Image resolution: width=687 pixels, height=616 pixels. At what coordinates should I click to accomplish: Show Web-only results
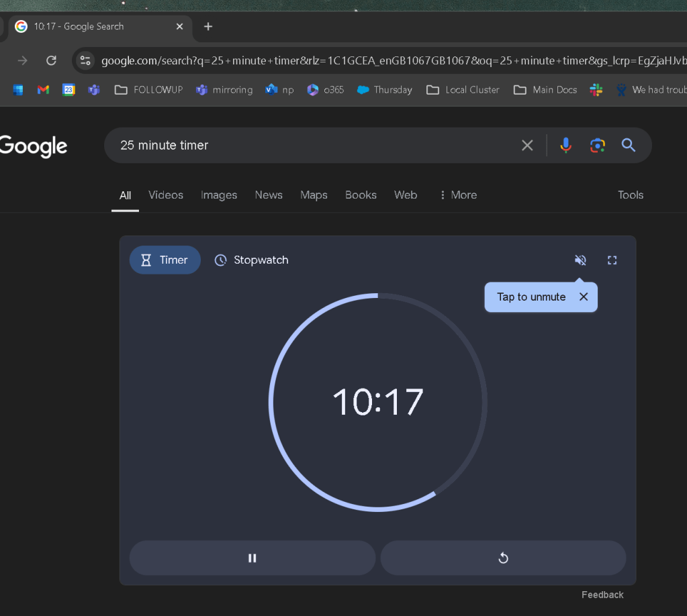coord(405,195)
